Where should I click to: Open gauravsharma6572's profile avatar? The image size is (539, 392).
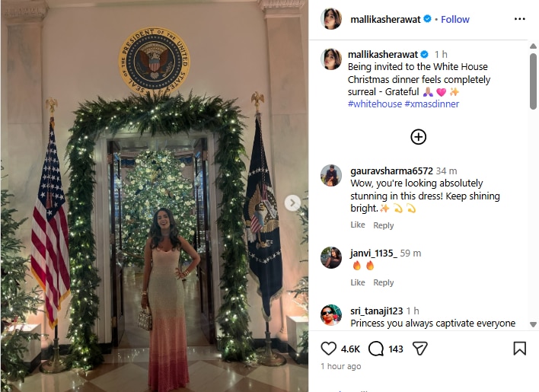point(331,175)
